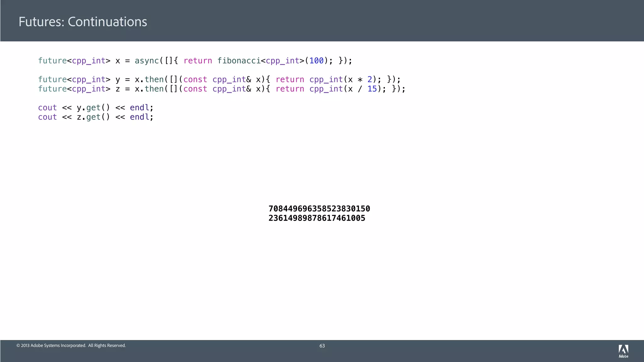
Task: Click the second output number starting with 2361
Action: coord(317,218)
